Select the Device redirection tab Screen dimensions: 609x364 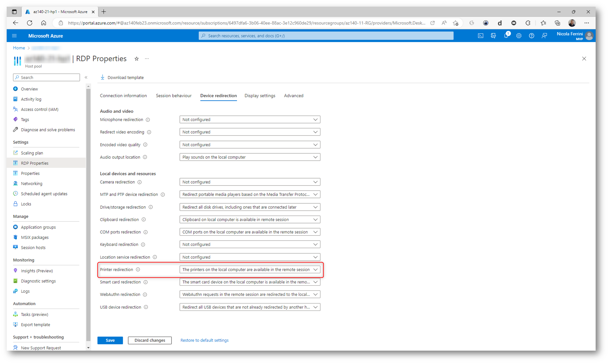pos(219,95)
